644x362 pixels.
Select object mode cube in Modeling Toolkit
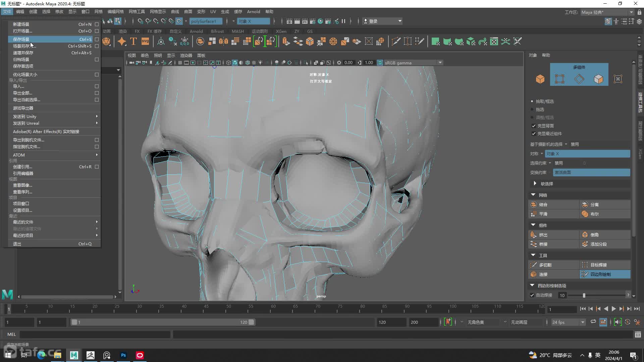tap(540, 79)
